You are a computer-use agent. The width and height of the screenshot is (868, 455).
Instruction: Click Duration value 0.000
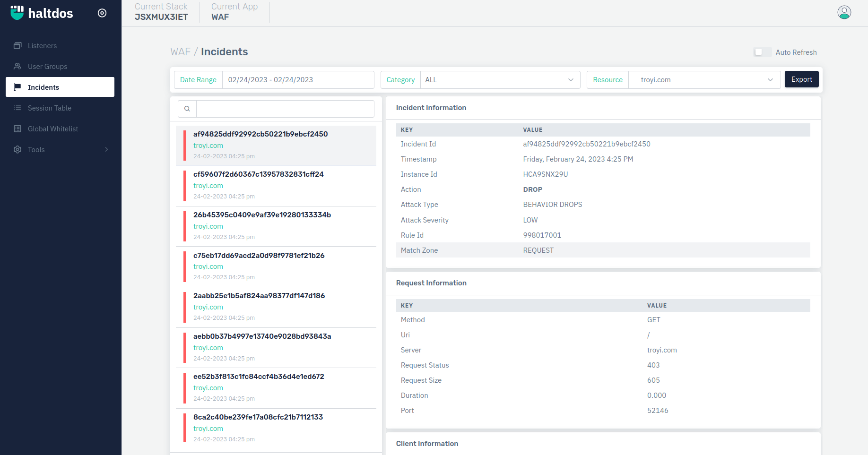coord(657,395)
